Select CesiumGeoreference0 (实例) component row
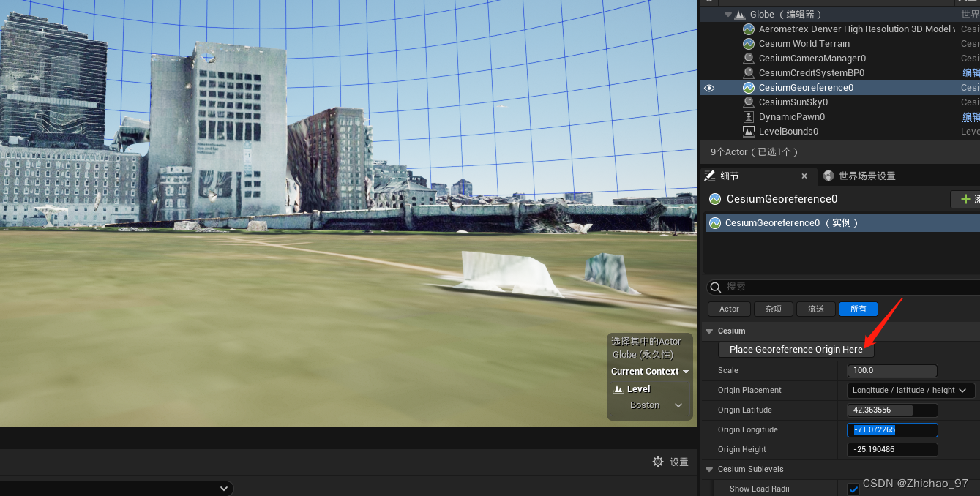The height and width of the screenshot is (496, 980). [843, 223]
